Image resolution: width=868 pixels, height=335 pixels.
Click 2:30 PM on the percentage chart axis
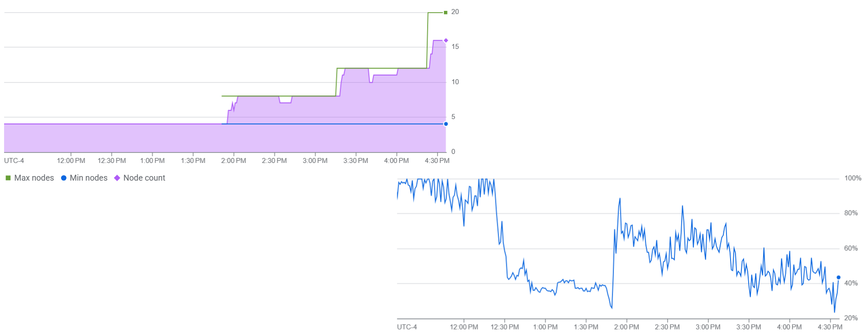pos(667,327)
